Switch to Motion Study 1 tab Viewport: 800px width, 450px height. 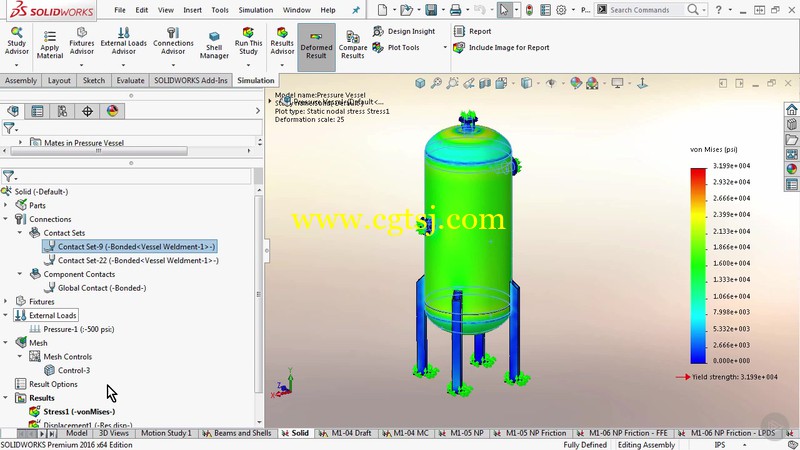(166, 433)
